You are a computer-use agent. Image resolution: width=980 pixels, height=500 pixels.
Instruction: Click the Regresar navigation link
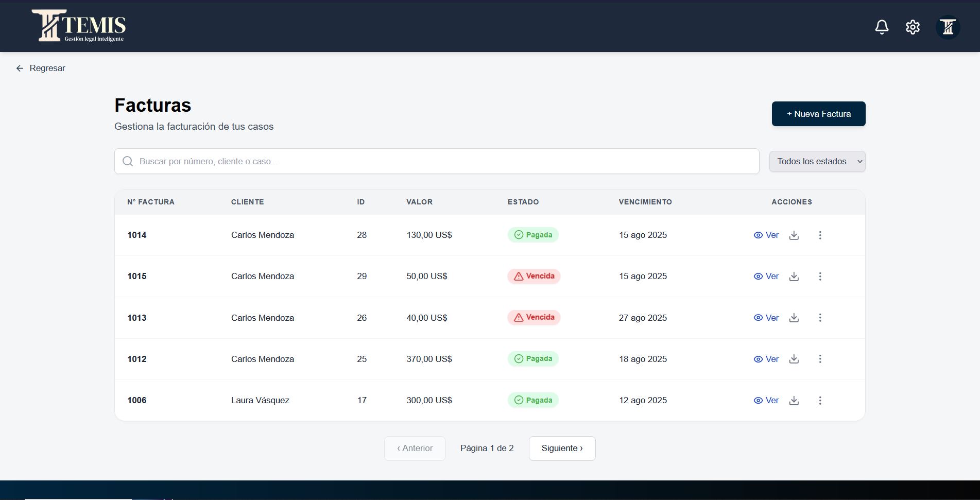(x=47, y=68)
